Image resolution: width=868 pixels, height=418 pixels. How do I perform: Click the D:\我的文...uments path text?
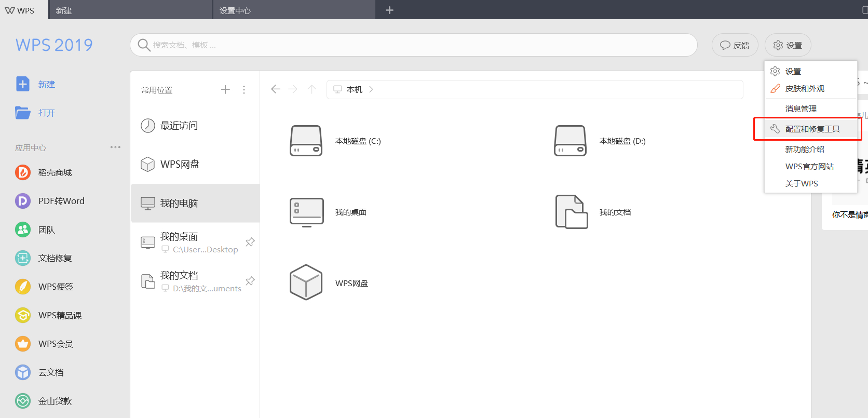pyautogui.click(x=207, y=289)
